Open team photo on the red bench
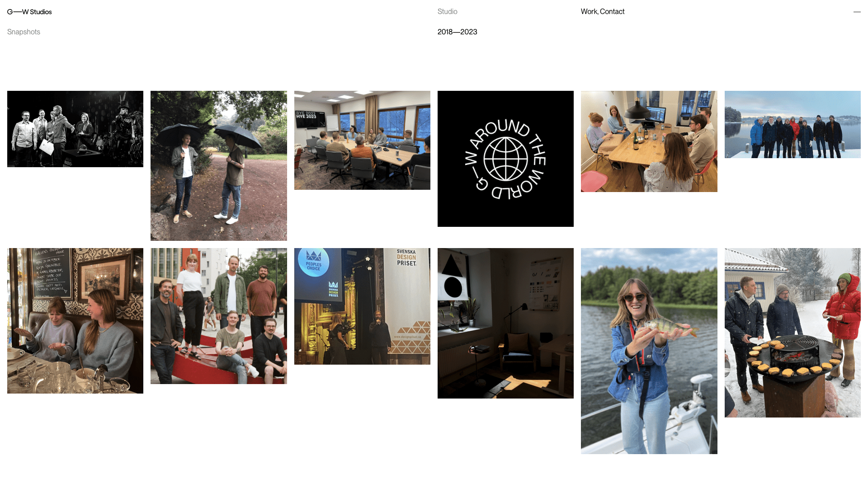868x488 pixels. pyautogui.click(x=218, y=316)
